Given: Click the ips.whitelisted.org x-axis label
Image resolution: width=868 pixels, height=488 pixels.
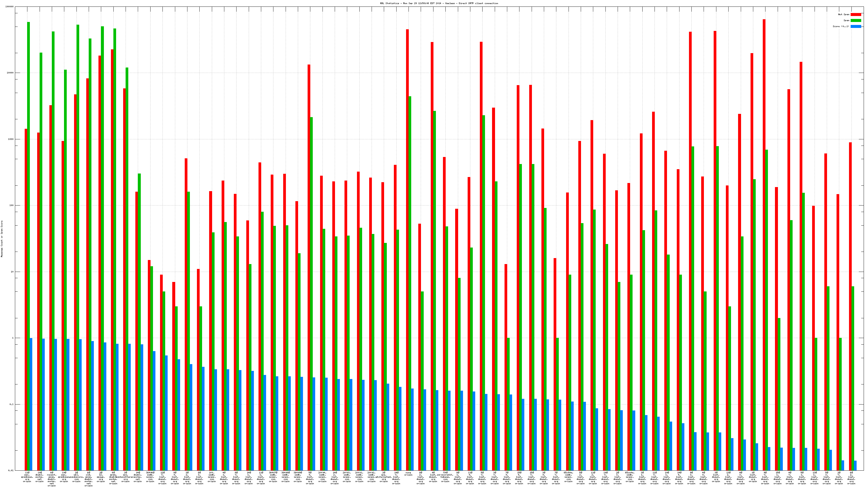Looking at the screenshot, I should pos(384,477).
